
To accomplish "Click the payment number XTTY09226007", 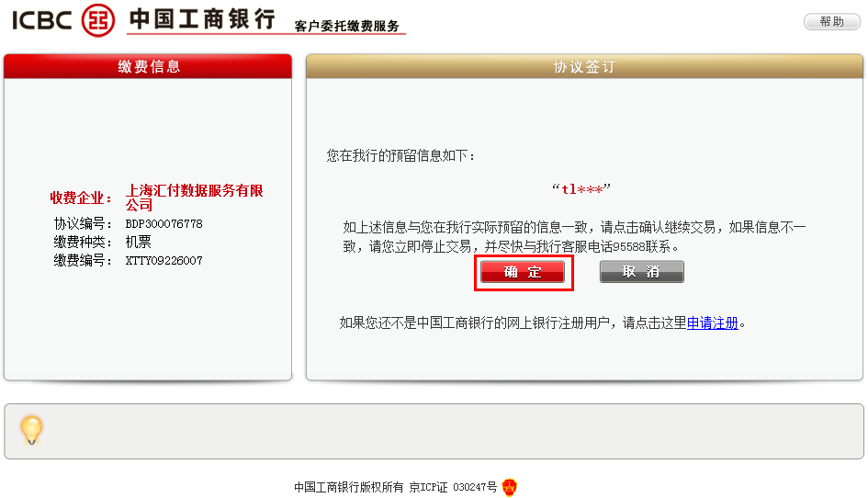I will (x=163, y=260).
